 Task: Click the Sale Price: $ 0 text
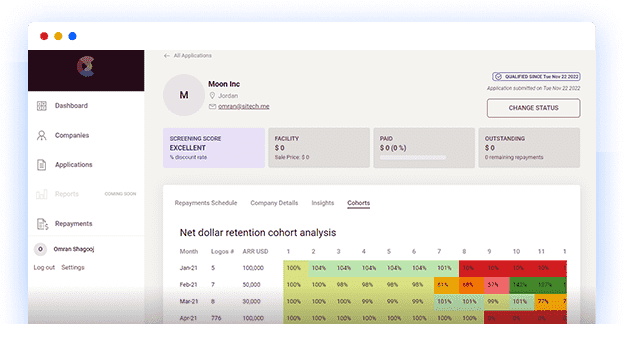click(x=292, y=158)
